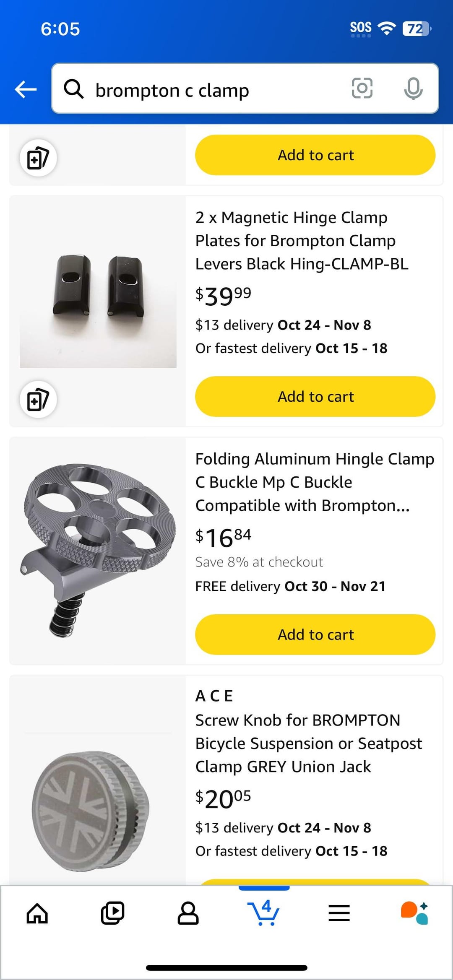Screen dimensions: 453x980
Task: Open the shopping cart with 4 items
Action: point(263,913)
